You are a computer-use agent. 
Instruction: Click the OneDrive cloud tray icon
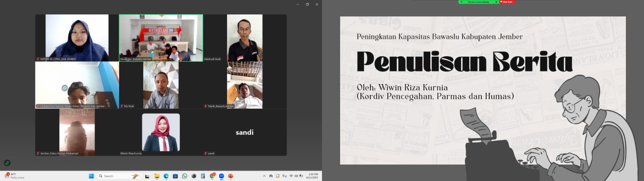[271, 176]
